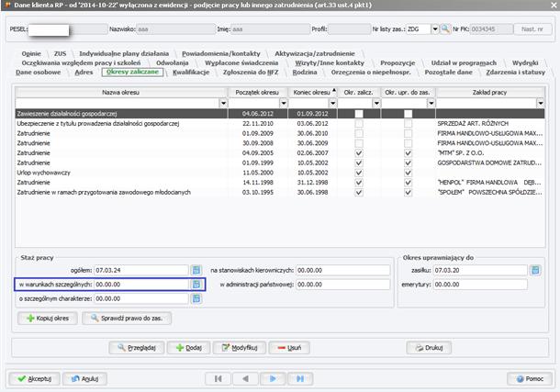Switch to Dane osobowe tab
560x392 pixels.
click(x=39, y=73)
